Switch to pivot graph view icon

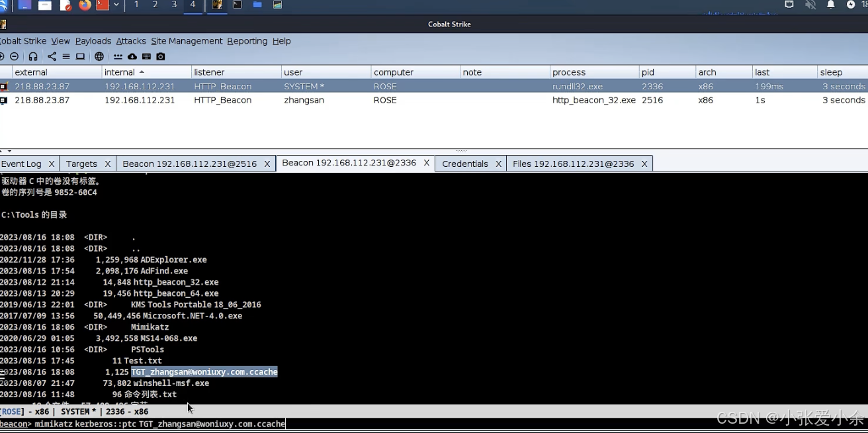pos(52,56)
